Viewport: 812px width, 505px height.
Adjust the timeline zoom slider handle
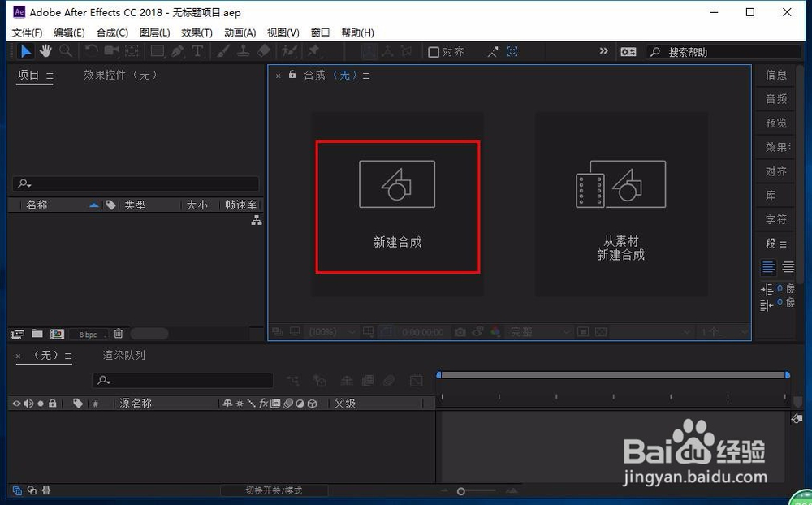point(461,491)
